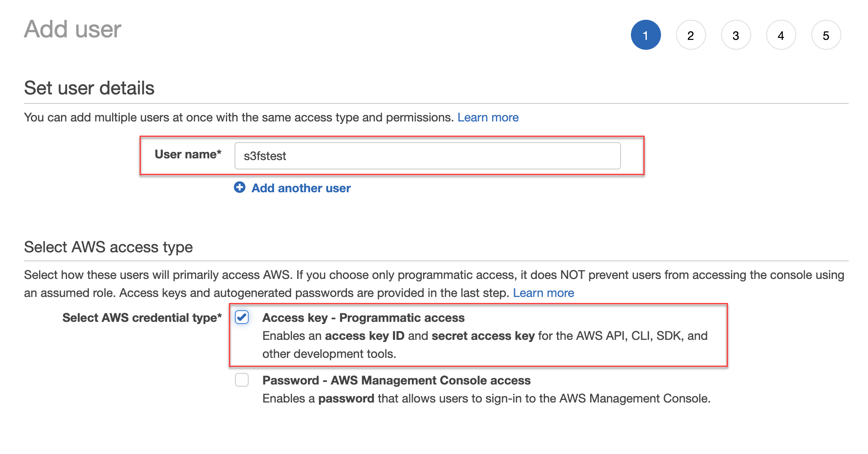Check the Password AWS Management Console access box
868x454 pixels.
(x=242, y=380)
